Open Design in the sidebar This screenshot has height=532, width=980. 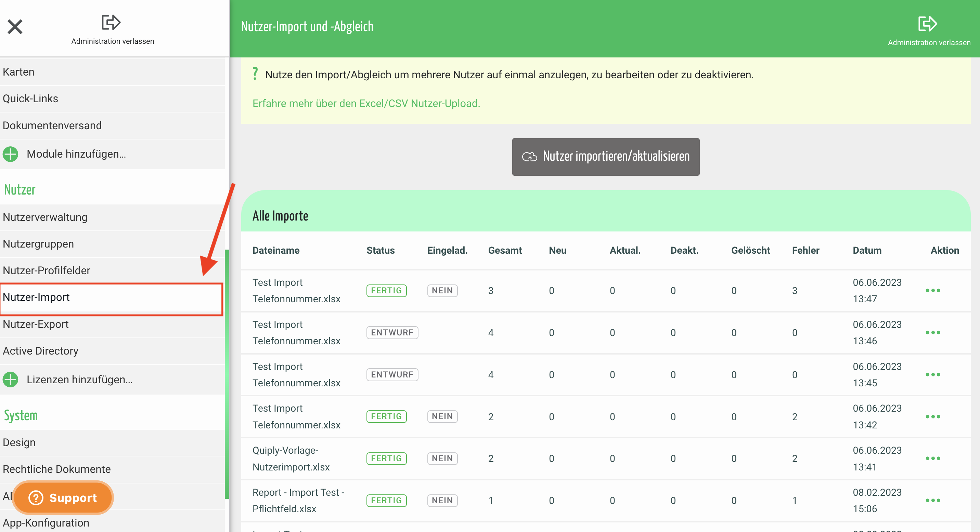point(113,442)
